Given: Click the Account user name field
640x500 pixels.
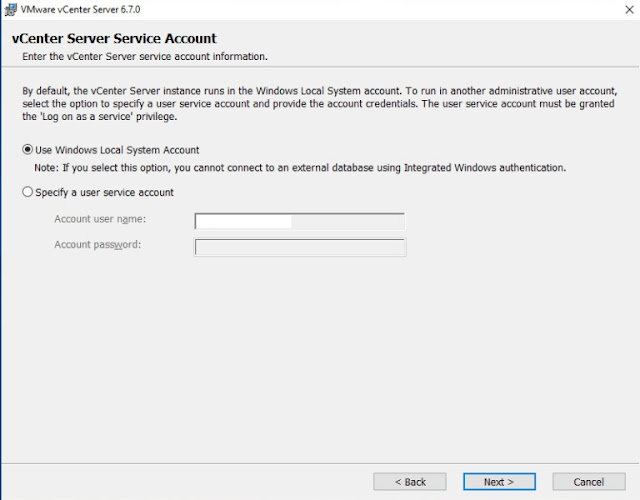Looking at the screenshot, I should tap(300, 221).
